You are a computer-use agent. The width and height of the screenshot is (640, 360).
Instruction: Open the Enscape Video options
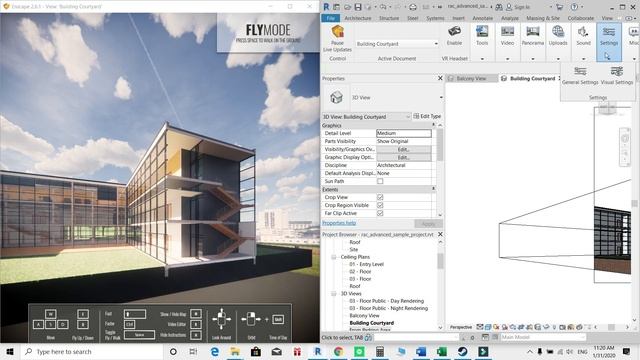(507, 36)
